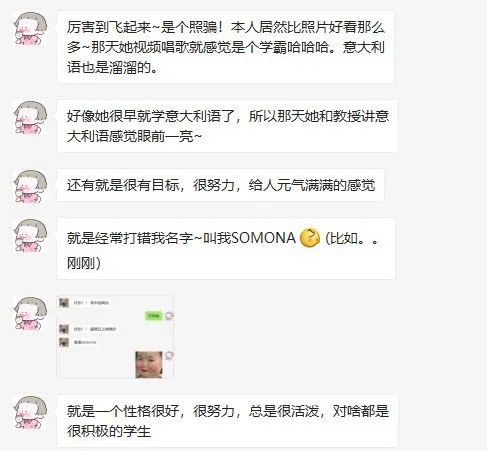Click top dark avatar inside screenshot thumbnail
The width and height of the screenshot is (487, 451).
pyautogui.click(x=64, y=303)
